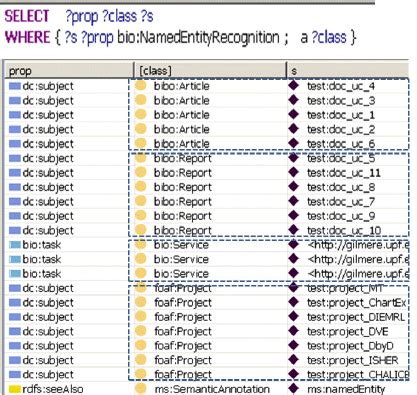Screen dimensions: 417x395
Task: Click the WHERE keyword in the query editor
Action: tap(28, 37)
